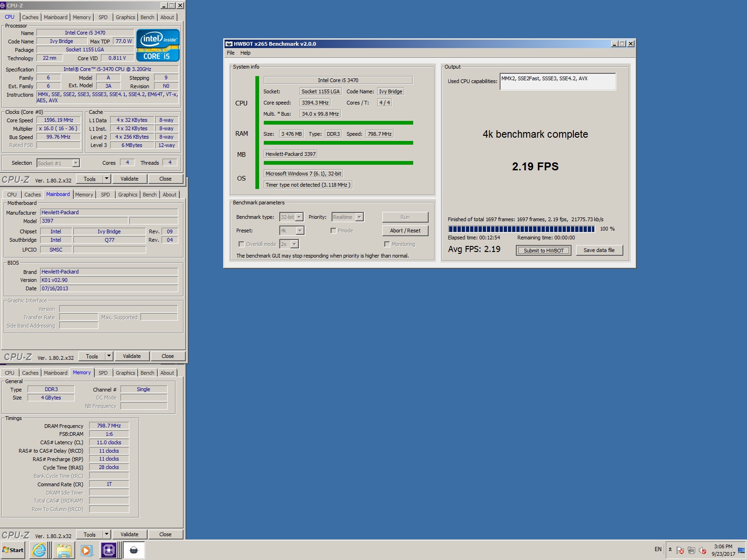Click Validate in the Memory CPU-Z window

(x=129, y=534)
